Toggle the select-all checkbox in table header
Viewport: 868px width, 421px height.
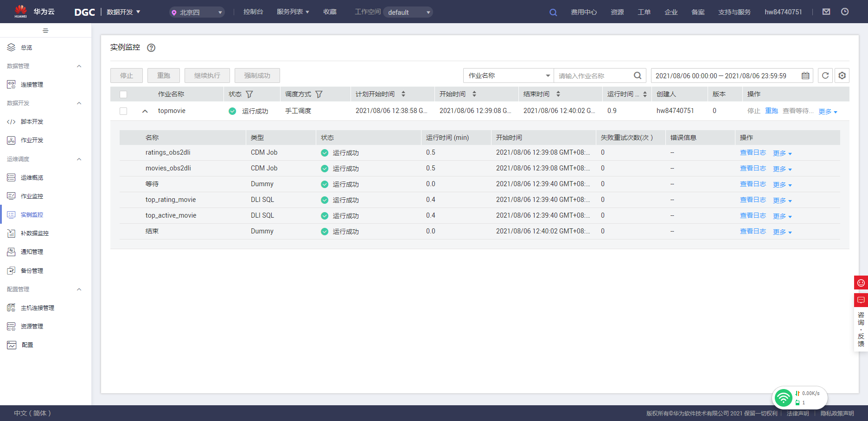123,94
